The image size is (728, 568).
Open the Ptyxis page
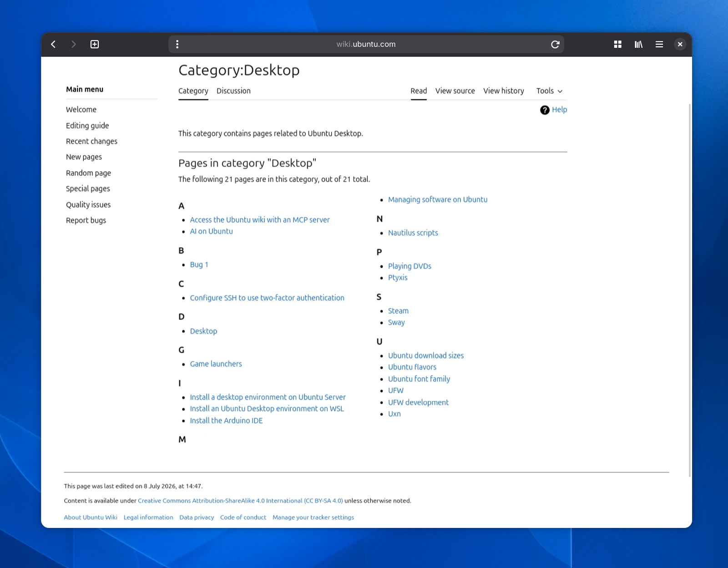click(x=398, y=278)
